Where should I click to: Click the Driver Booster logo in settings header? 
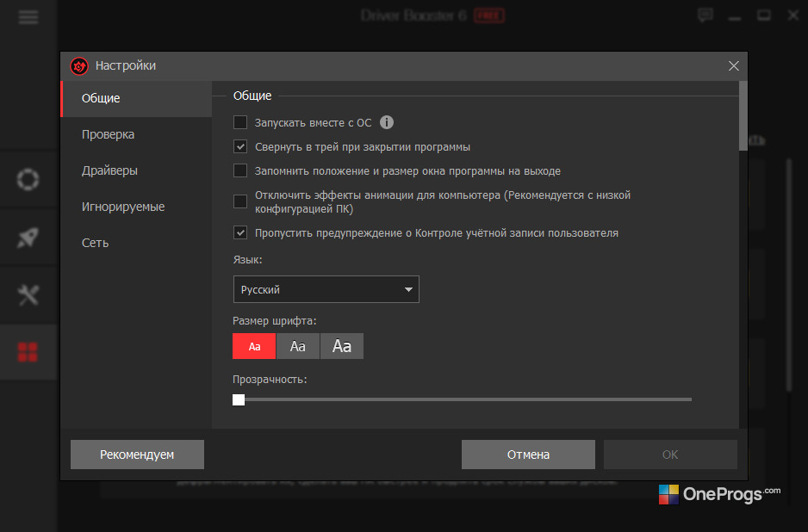click(x=79, y=66)
